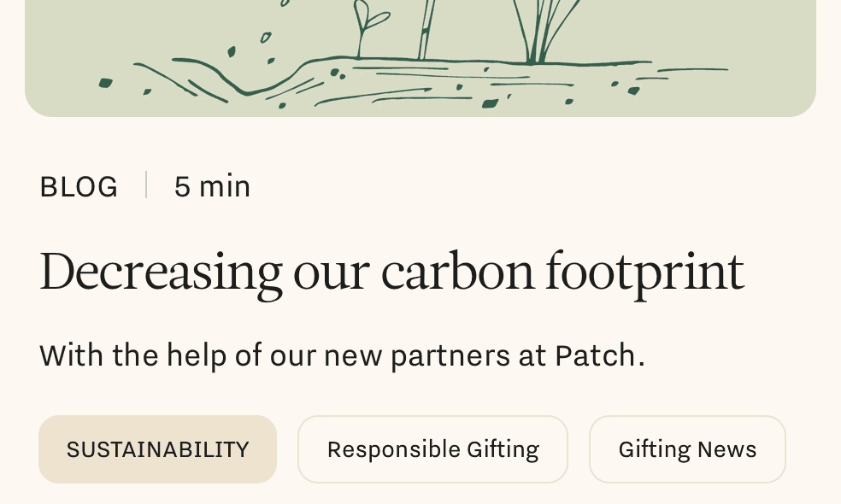Click the tall grass blades drawing
This screenshot has width=841, height=504.
click(538, 30)
